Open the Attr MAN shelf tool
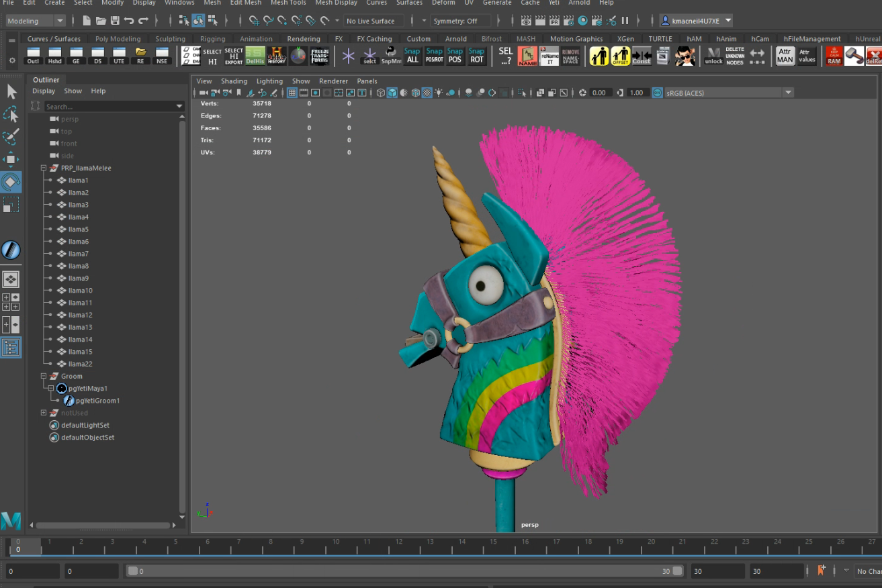The width and height of the screenshot is (882, 588). (786, 54)
